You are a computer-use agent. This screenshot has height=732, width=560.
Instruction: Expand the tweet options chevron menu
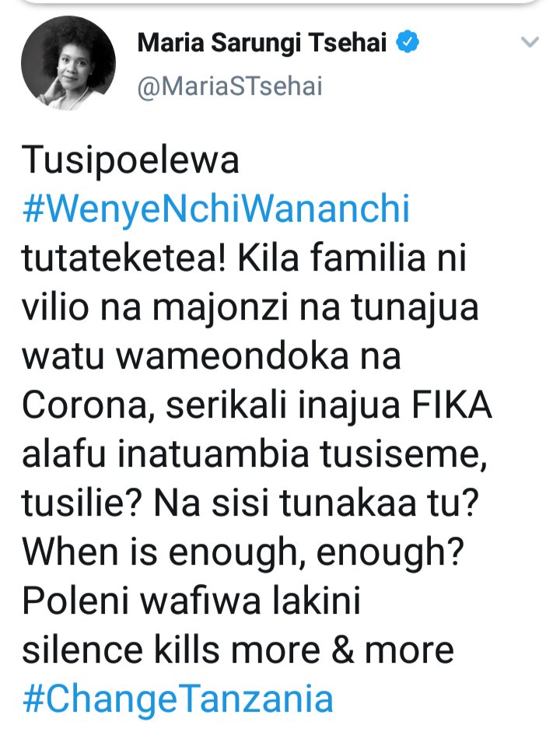pyautogui.click(x=530, y=43)
